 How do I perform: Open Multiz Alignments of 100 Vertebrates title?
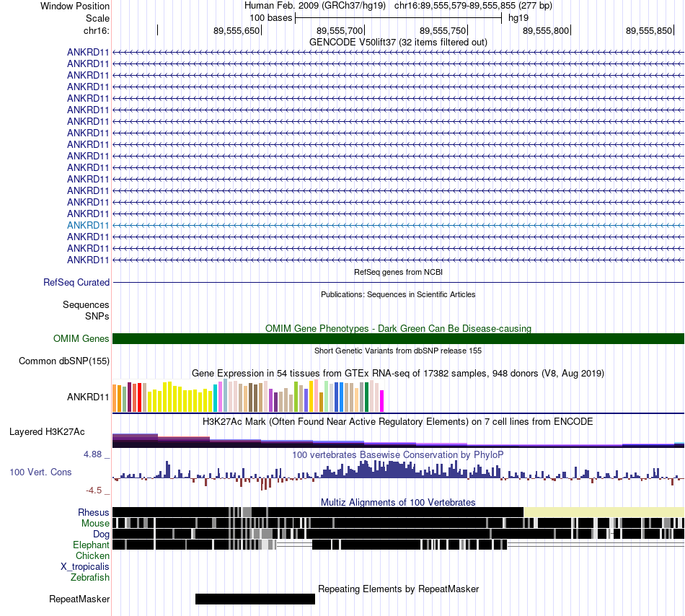(x=398, y=503)
